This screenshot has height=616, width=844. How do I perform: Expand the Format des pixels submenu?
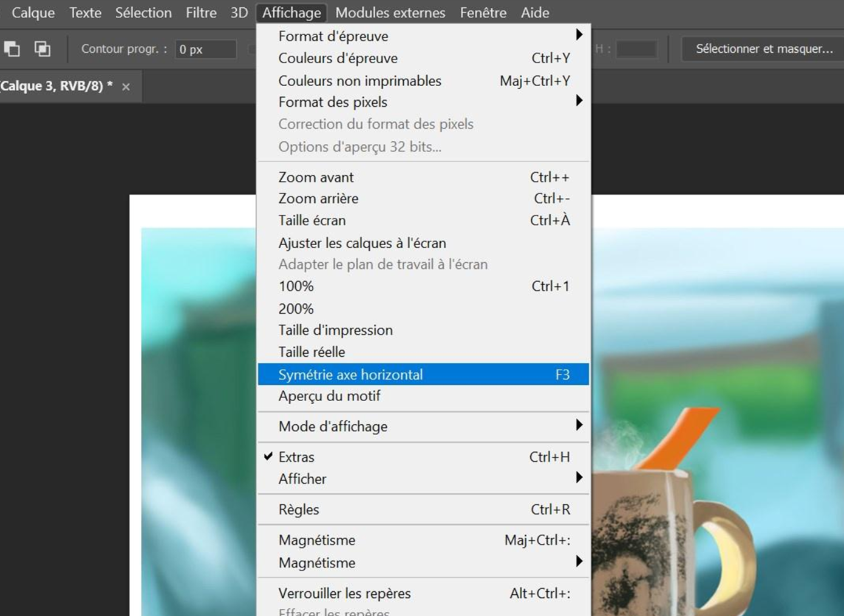pos(579,101)
